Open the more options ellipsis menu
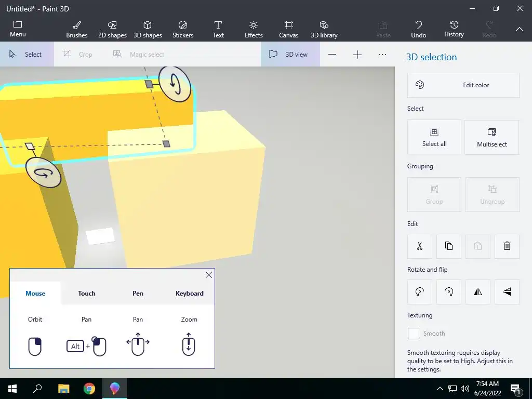The height and width of the screenshot is (399, 532). (382, 55)
